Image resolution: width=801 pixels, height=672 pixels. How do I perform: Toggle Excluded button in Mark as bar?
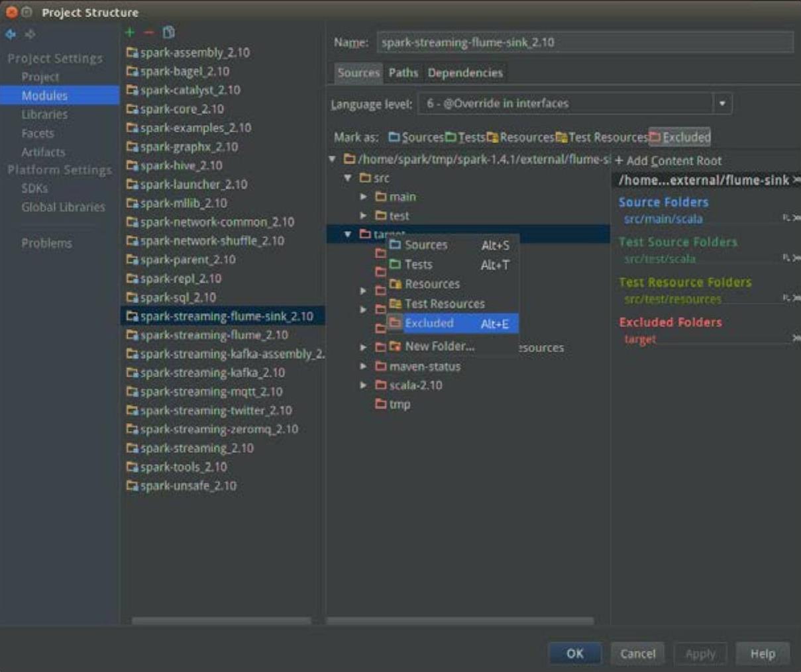tap(680, 137)
